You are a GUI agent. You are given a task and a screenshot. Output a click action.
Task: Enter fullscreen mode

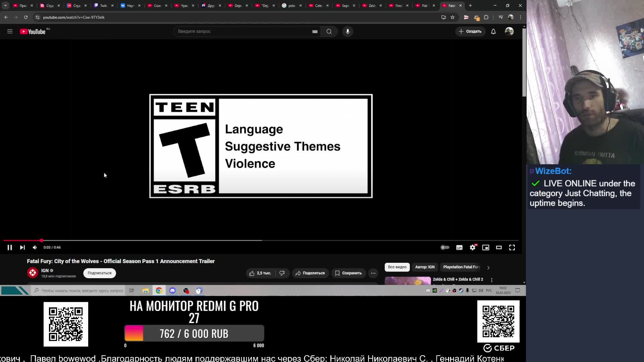click(512, 247)
